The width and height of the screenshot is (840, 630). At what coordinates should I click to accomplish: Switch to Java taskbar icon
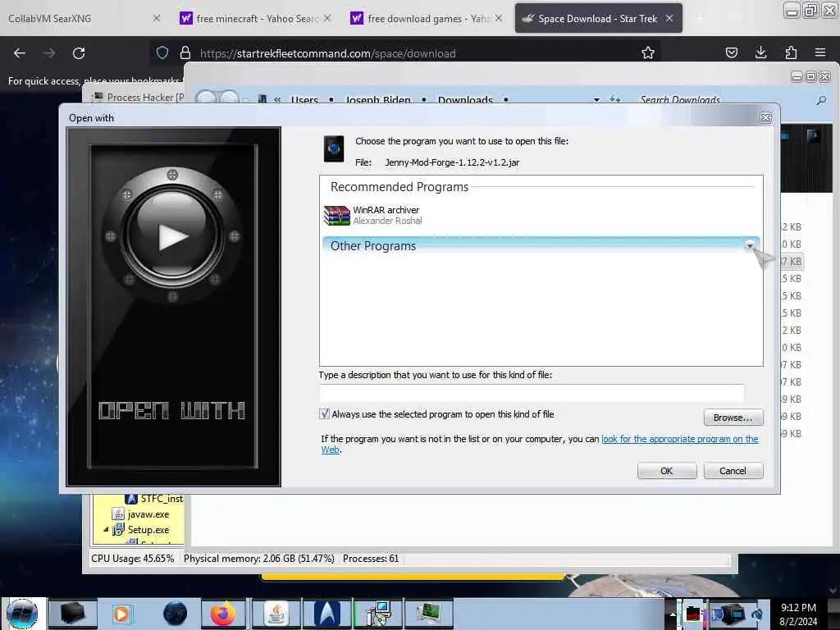click(x=276, y=614)
